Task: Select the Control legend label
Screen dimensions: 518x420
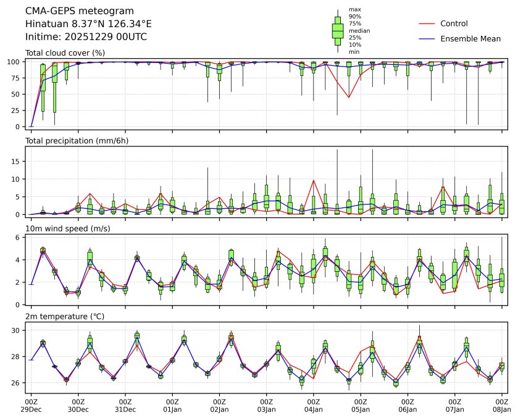Action: click(x=454, y=23)
